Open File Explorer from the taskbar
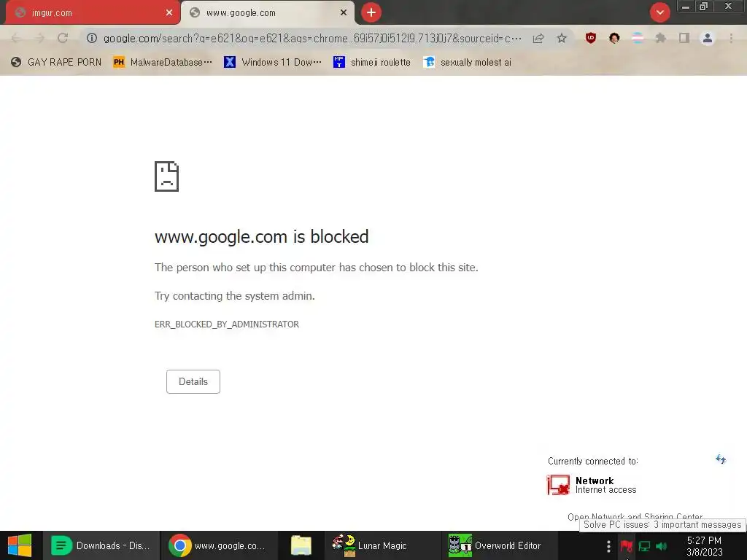Viewport: 747px width, 560px height. click(301, 545)
